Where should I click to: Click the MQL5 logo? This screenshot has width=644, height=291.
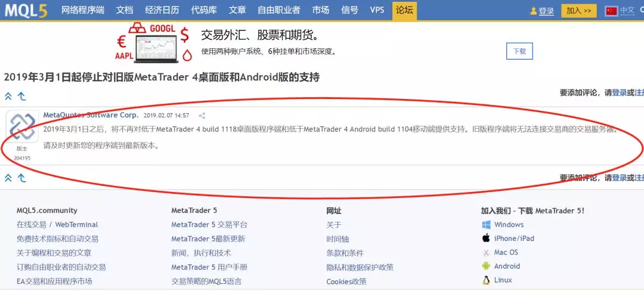tap(26, 10)
